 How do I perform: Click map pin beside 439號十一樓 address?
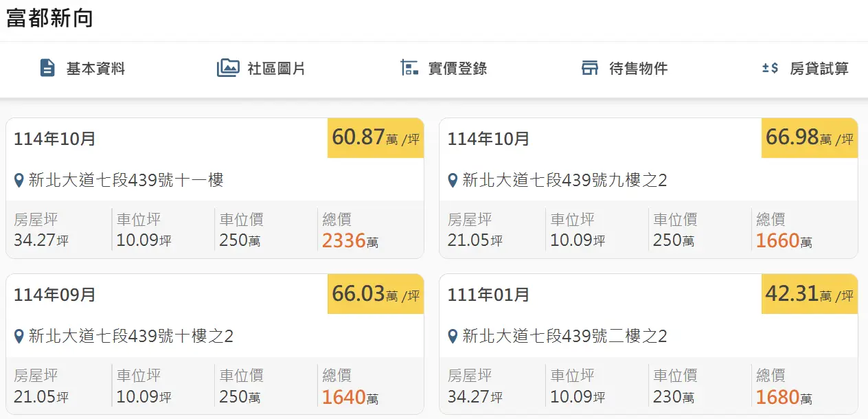19,181
